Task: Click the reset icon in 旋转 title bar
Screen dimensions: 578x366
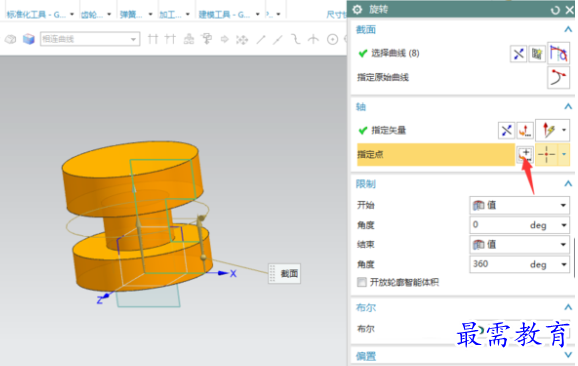Action: pyautogui.click(x=555, y=10)
